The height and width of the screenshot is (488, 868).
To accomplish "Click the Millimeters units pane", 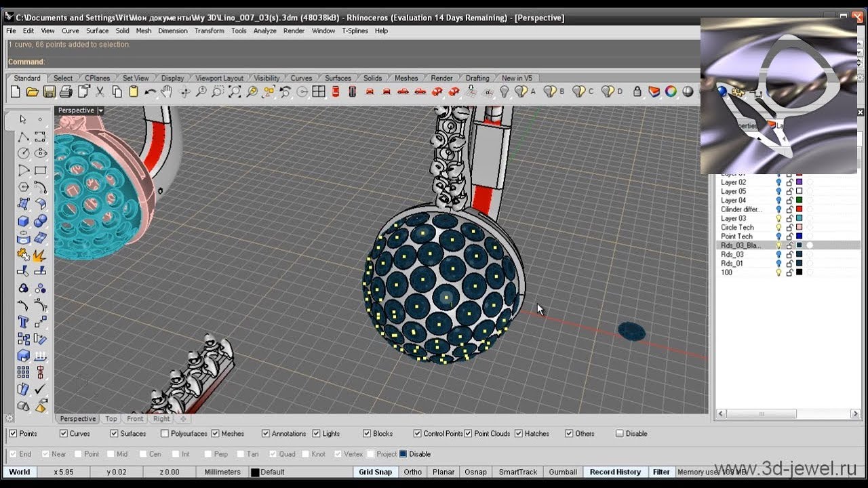I will pos(222,472).
